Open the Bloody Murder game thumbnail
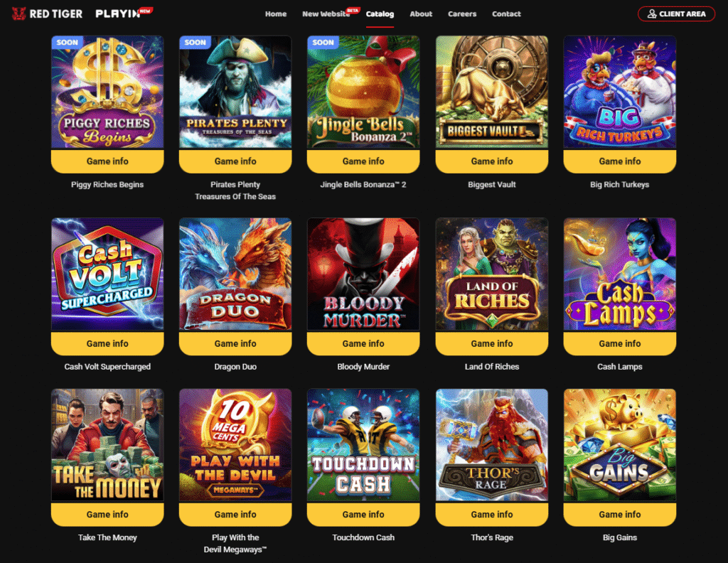The height and width of the screenshot is (563, 728). (x=363, y=274)
